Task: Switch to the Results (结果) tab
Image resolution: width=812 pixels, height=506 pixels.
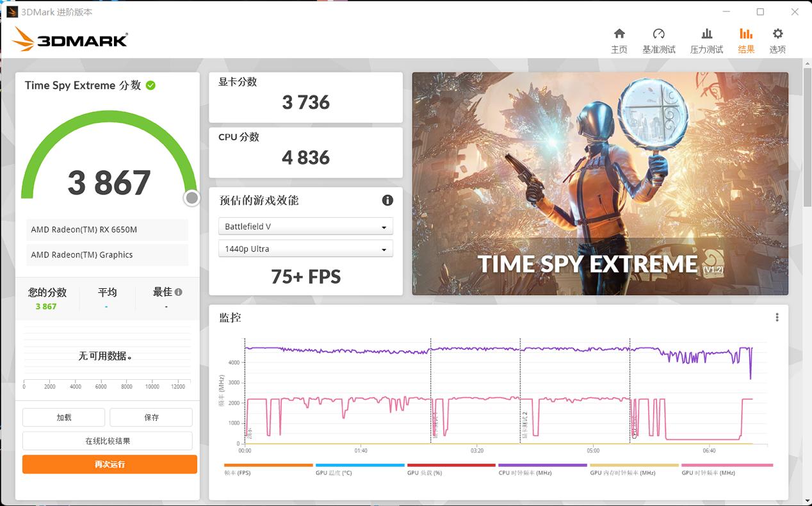Action: coord(746,40)
